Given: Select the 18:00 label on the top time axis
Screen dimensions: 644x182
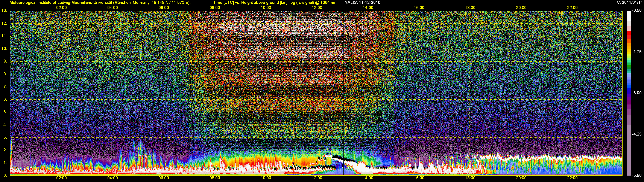Looking at the screenshot, I should (x=470, y=8).
